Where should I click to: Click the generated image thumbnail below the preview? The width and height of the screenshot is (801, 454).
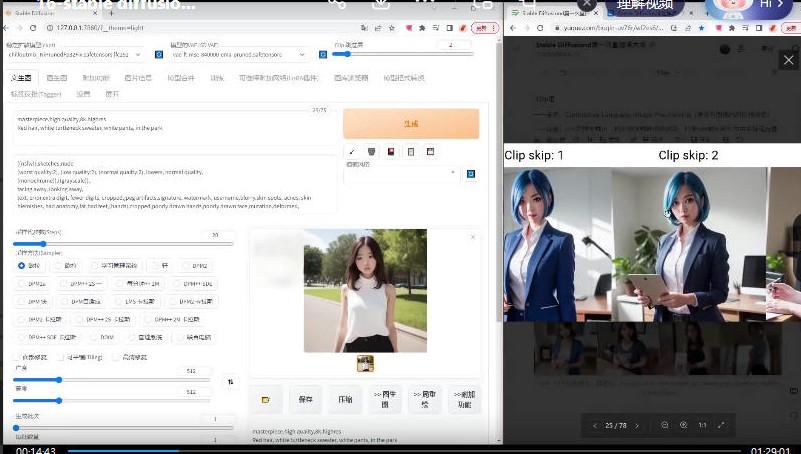pyautogui.click(x=365, y=364)
